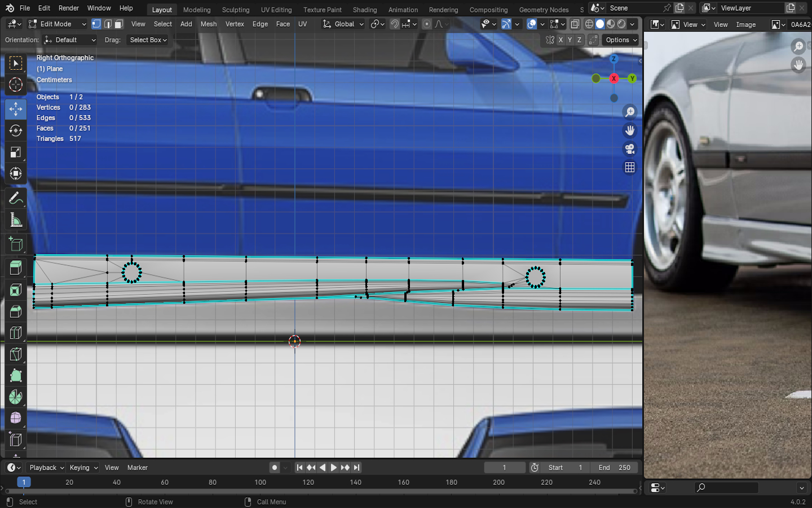Expand Global transform orientation dropdown
The image size is (812, 508).
point(343,24)
